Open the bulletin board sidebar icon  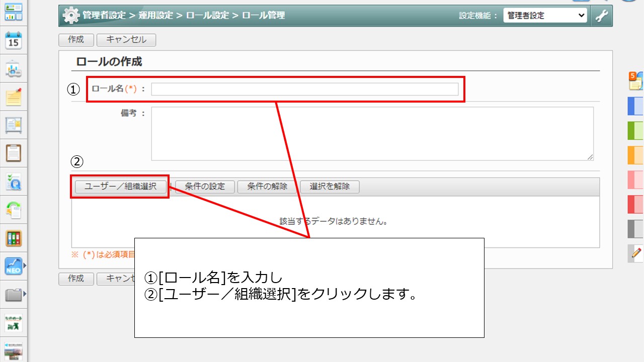14,125
